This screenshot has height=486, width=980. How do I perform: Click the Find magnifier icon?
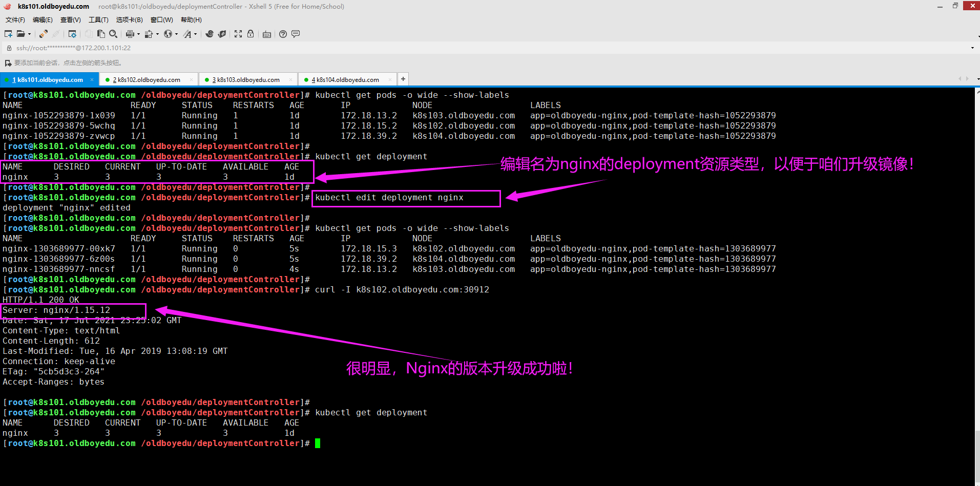pyautogui.click(x=113, y=34)
